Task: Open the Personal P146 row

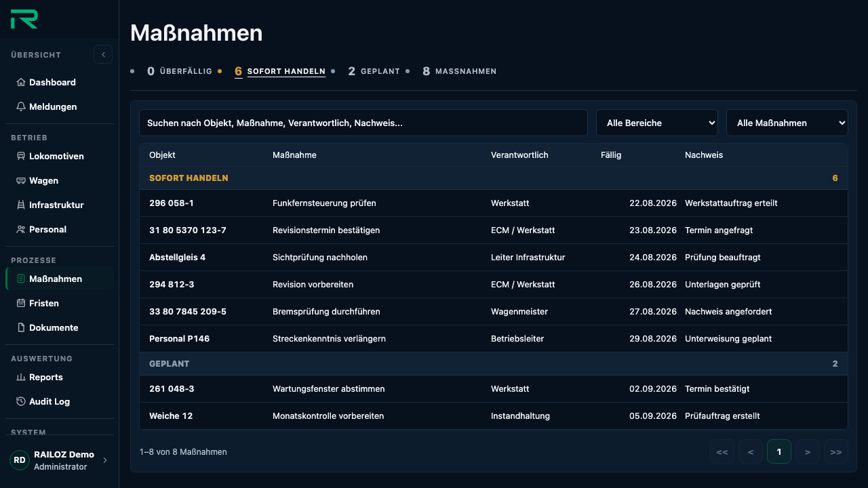Action: (x=494, y=339)
